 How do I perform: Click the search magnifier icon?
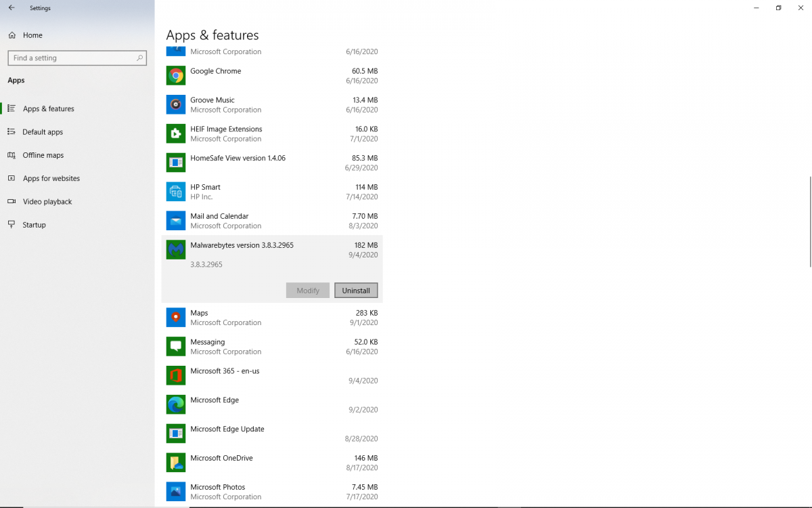[x=140, y=58]
